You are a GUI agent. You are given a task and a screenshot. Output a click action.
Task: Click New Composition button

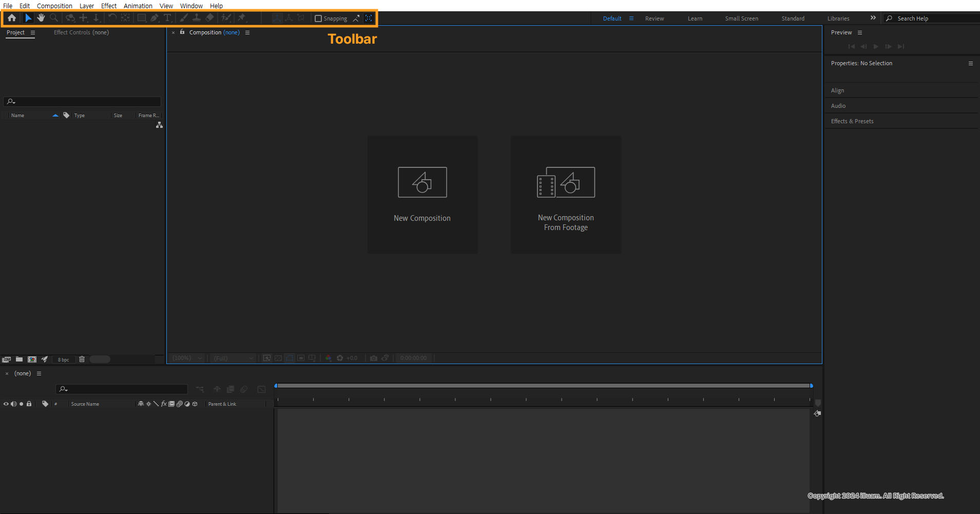pyautogui.click(x=422, y=195)
